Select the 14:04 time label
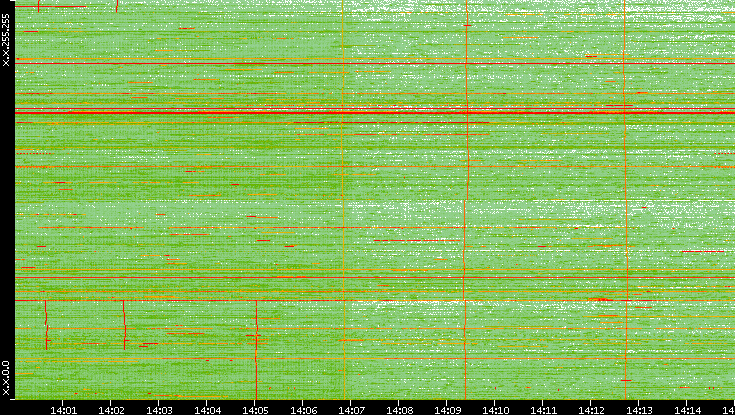Screen dimensions: 735x415 coord(208,408)
